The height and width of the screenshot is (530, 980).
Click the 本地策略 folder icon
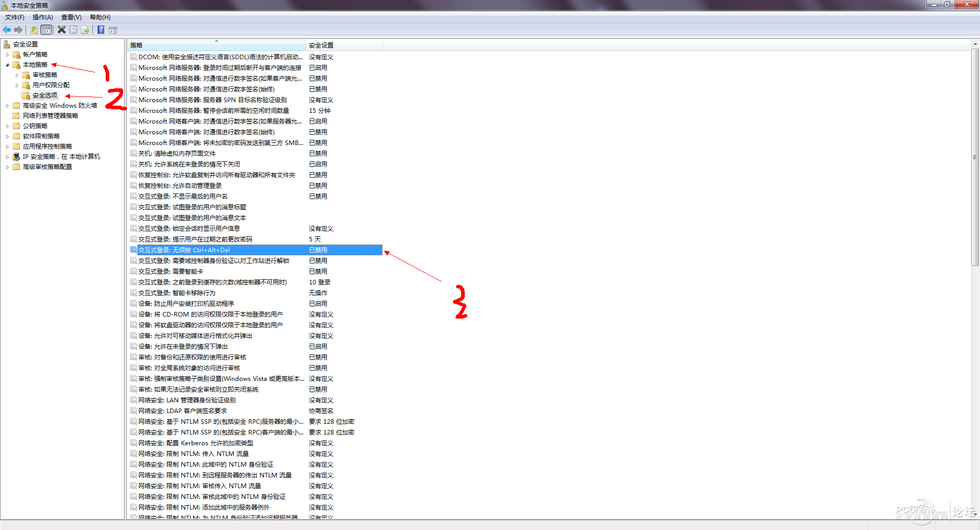coord(16,65)
